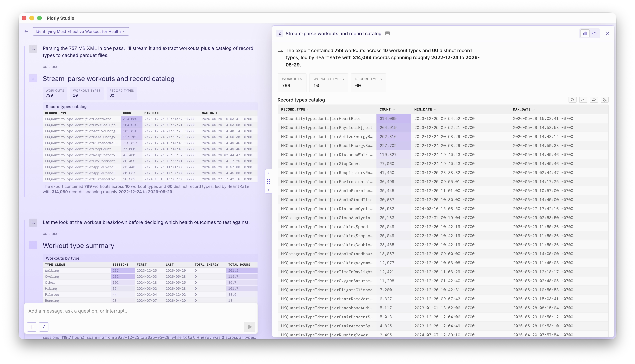Open slash commands button in message box
The image size is (635, 364).
tap(44, 327)
